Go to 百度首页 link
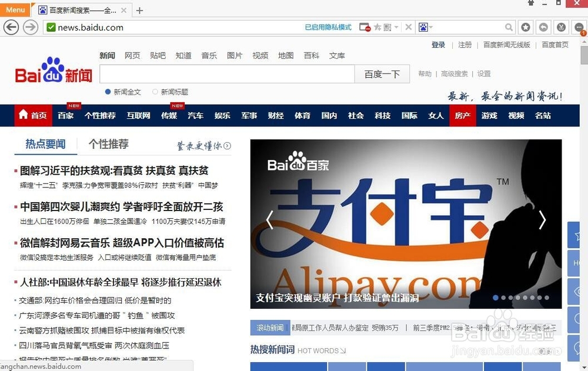Viewport: 588px width, 371px height. click(x=555, y=45)
